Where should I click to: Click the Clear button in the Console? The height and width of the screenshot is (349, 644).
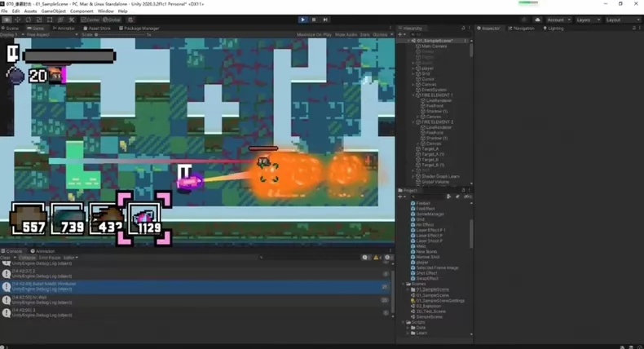[6, 258]
